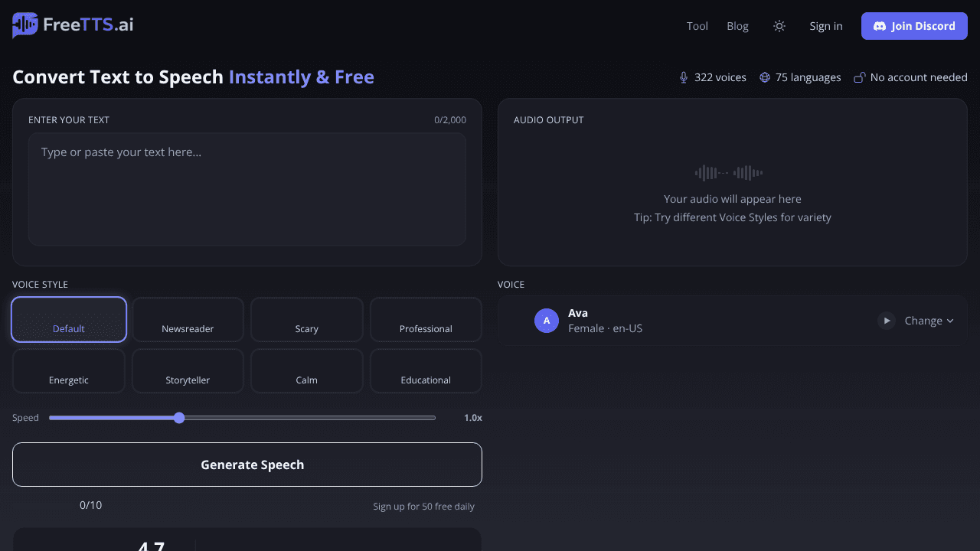Click the No account needed text

point(919,77)
